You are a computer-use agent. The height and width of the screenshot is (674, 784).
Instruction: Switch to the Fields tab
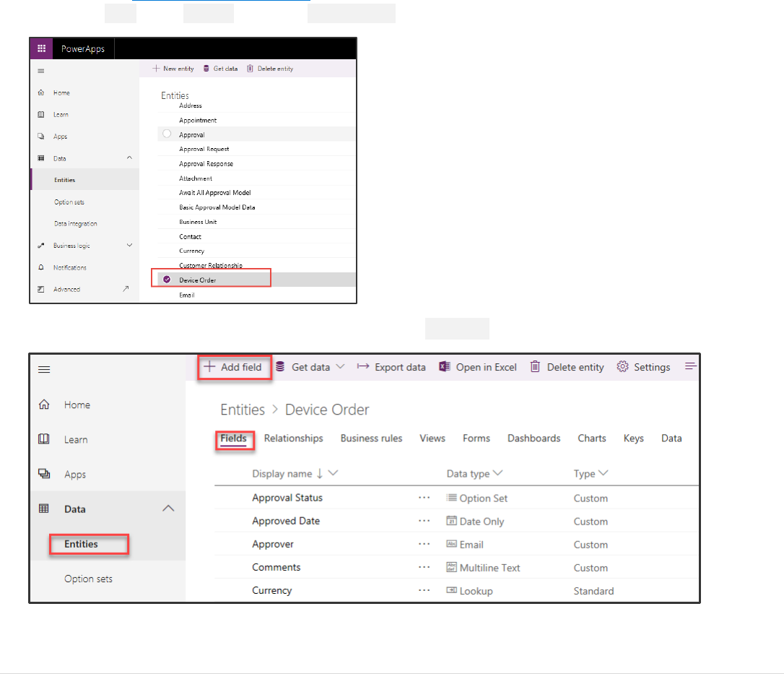[x=233, y=438]
